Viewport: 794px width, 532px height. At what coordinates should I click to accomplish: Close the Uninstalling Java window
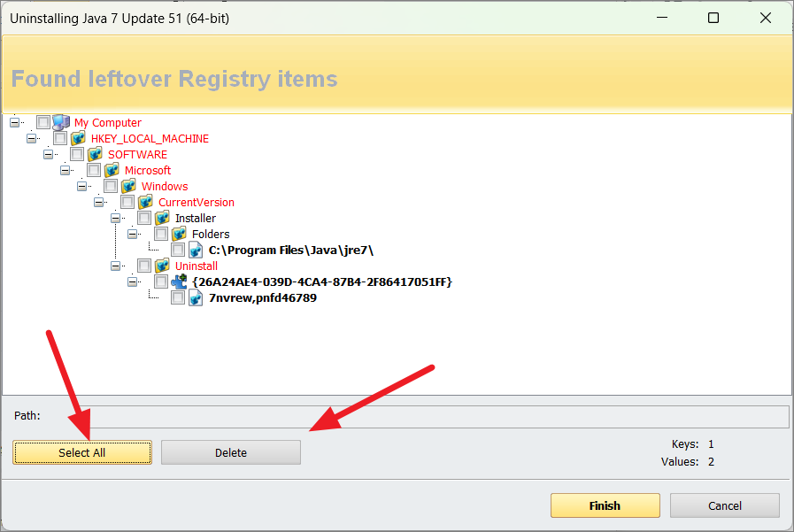coord(766,18)
